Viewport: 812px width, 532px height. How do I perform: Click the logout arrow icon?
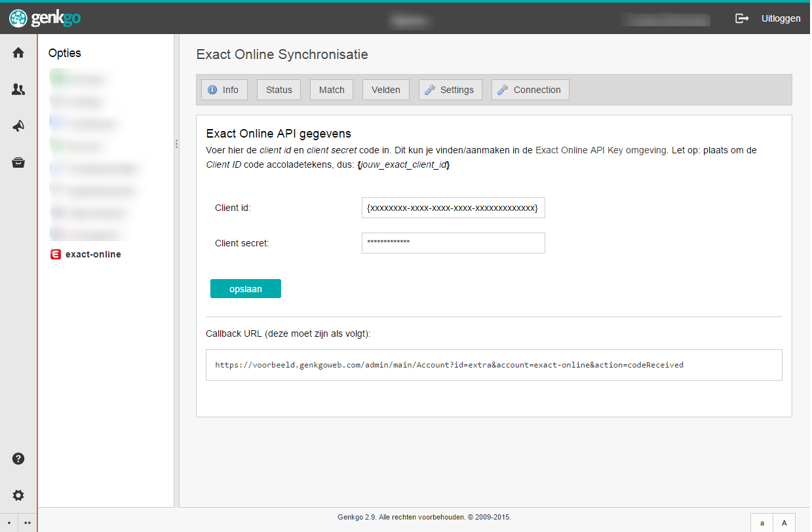pos(742,18)
